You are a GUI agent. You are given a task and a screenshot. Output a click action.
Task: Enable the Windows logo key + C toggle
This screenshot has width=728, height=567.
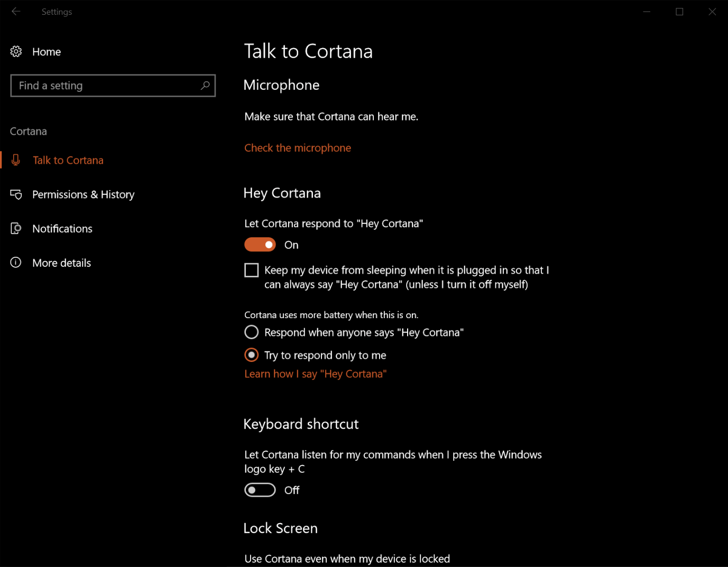tap(260, 490)
